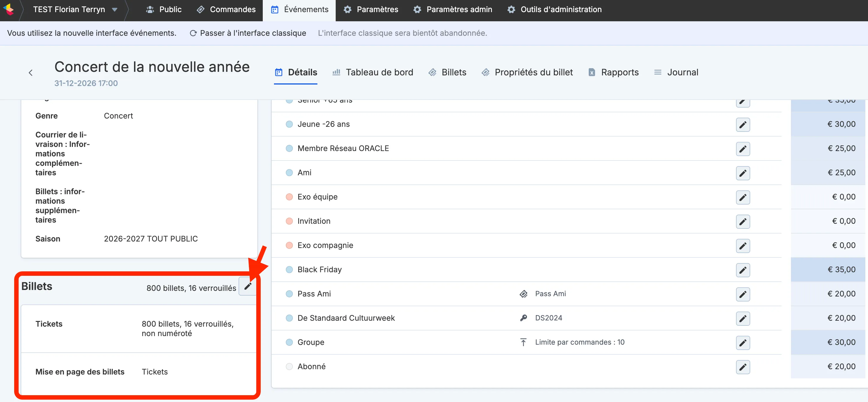Click the event date 31-12-2026 17:00
The height and width of the screenshot is (402, 868).
pyautogui.click(x=86, y=83)
